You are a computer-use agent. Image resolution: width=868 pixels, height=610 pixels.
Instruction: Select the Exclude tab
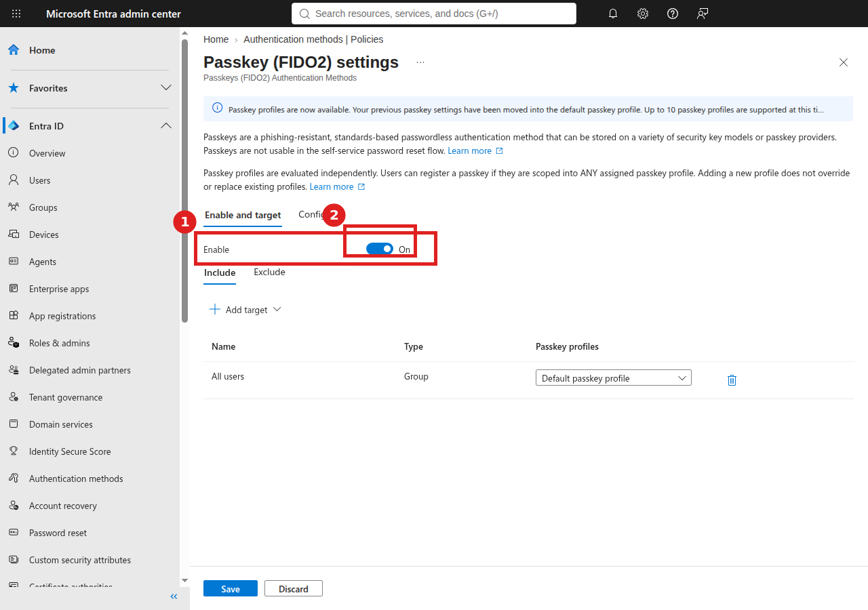269,272
